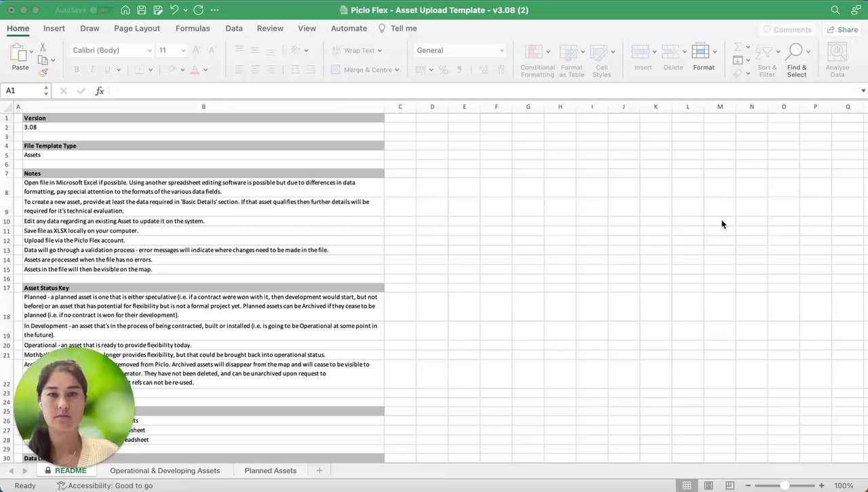868x492 pixels.
Task: Click the font colour red swatch
Action: click(195, 69)
